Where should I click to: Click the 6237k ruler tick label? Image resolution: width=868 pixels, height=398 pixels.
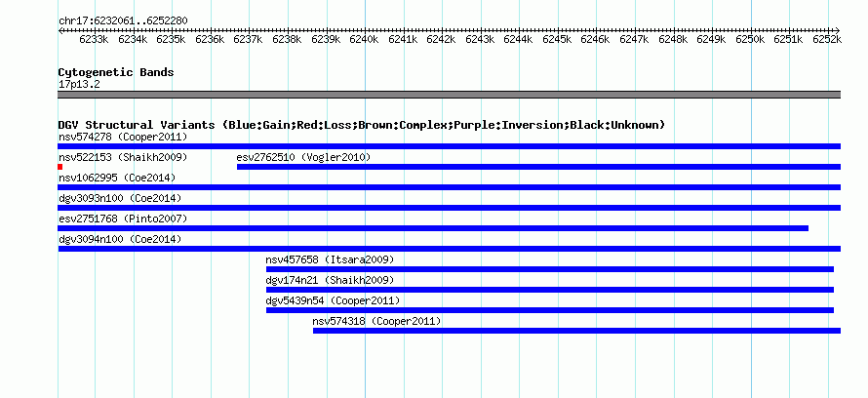[249, 40]
